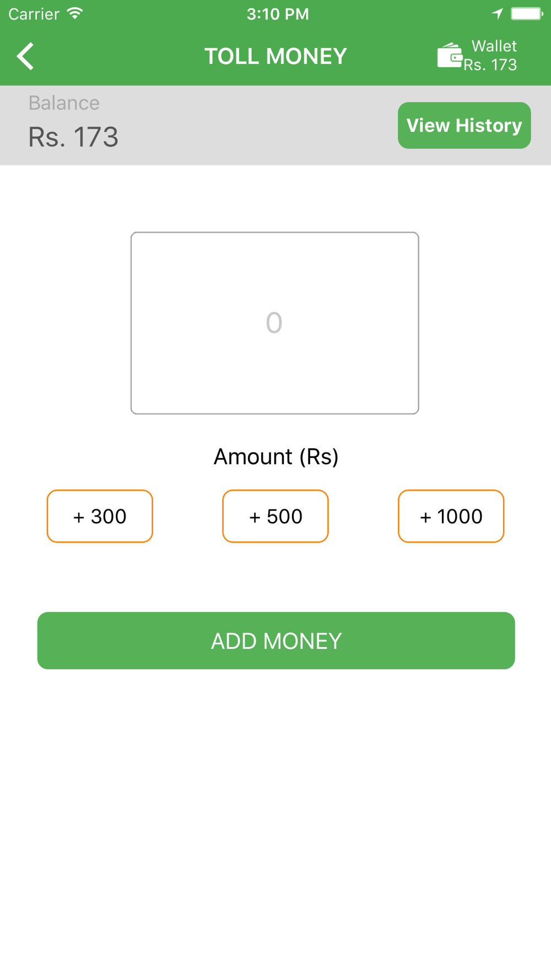Tap the back arrow icon

pyautogui.click(x=25, y=56)
